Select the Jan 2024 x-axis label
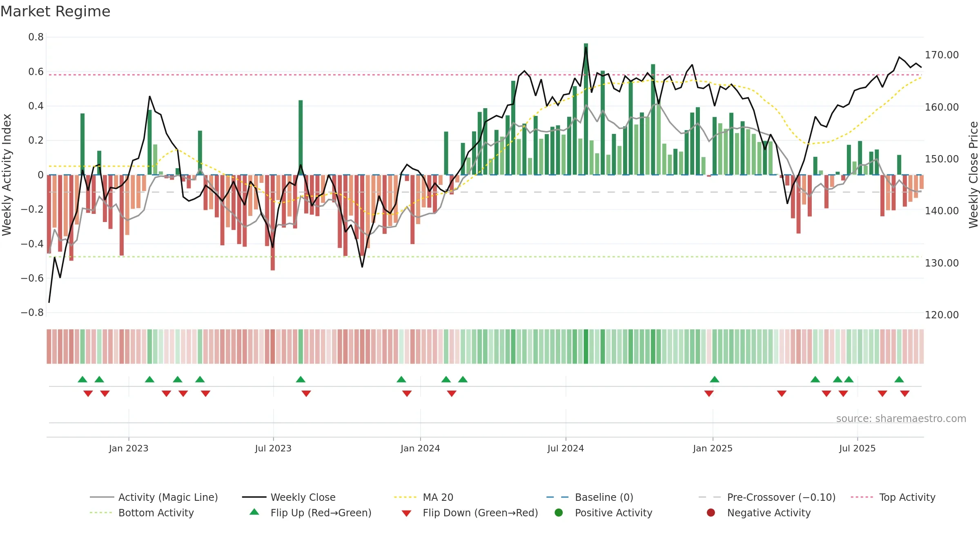Image resolution: width=980 pixels, height=551 pixels. 420,448
